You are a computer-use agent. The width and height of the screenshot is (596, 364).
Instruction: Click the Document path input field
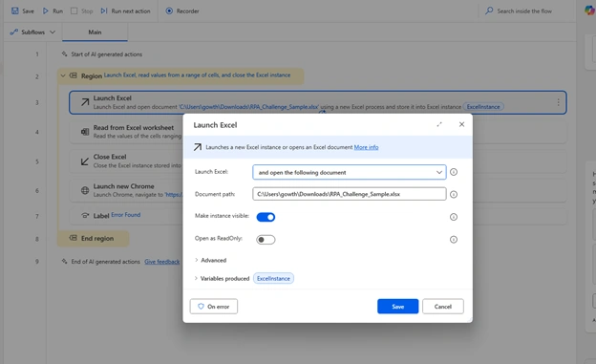(x=350, y=194)
